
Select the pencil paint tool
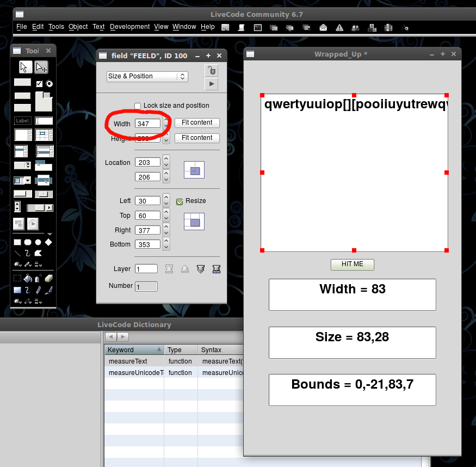pos(38,290)
